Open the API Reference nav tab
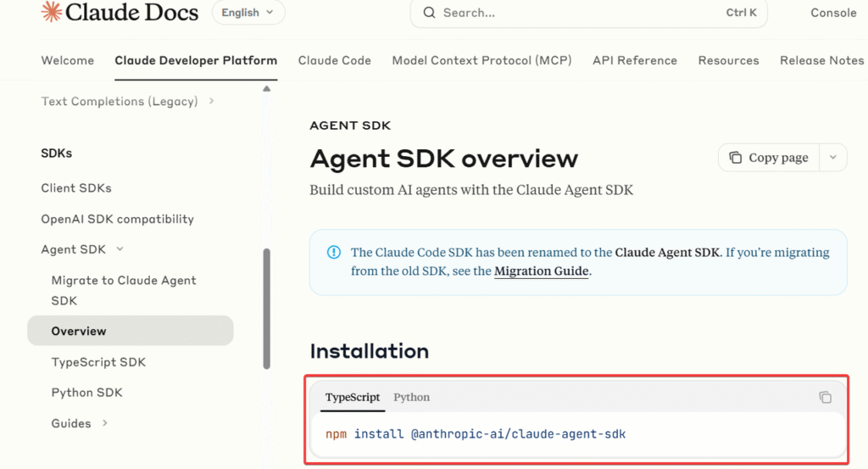Image resolution: width=868 pixels, height=469 pixels. (634, 60)
